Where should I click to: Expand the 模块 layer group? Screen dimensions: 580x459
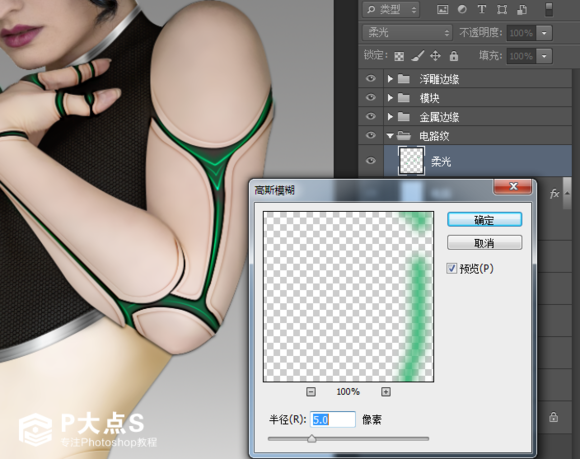tap(390, 98)
